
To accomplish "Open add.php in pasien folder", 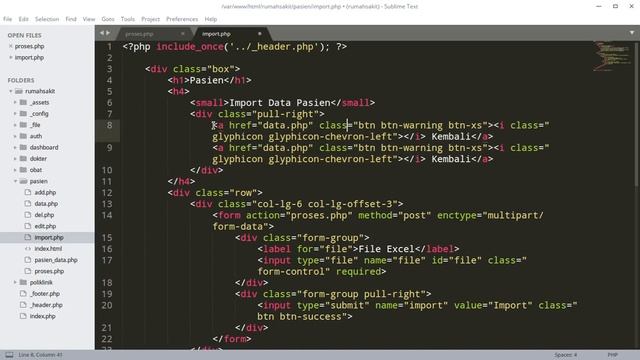I will 45,193.
